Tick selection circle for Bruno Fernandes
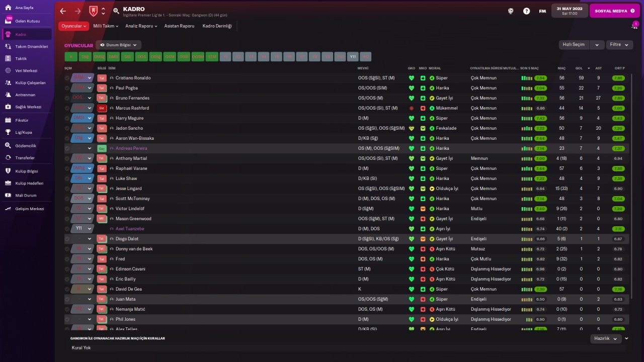644x362 pixels. [67, 98]
